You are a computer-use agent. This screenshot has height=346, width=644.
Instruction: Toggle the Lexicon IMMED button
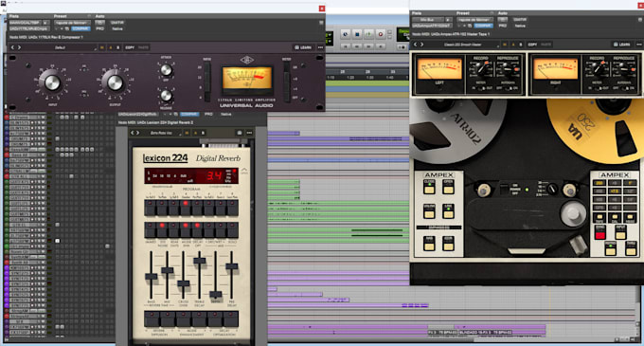click(x=150, y=230)
